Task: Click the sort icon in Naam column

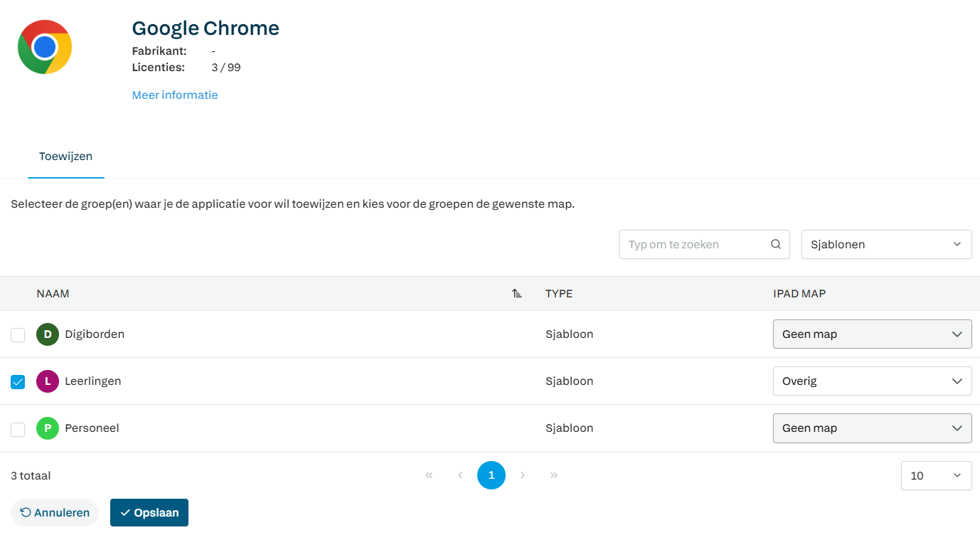Action: [517, 294]
